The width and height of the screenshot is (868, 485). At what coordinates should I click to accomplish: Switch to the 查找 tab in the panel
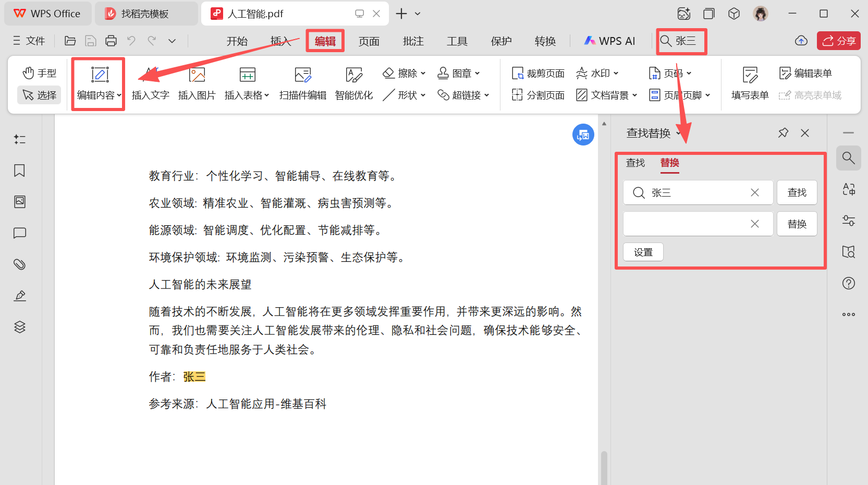635,163
